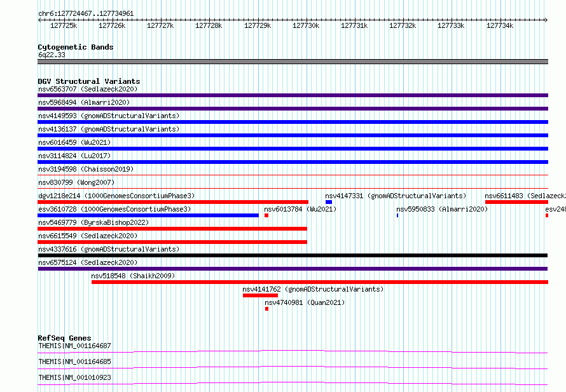Viewport: 566px width, 392px height.
Task: Click the nsv4149593 (gnomADStructuralVariants) label
Action: [x=109, y=116]
